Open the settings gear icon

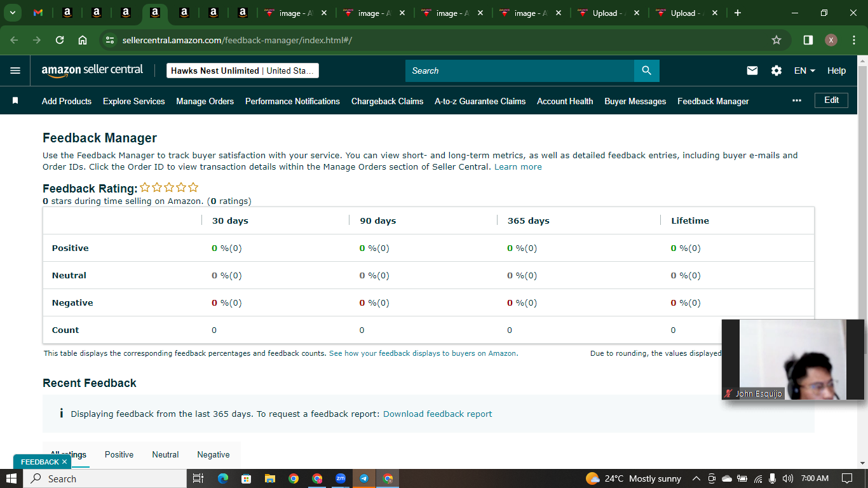pyautogui.click(x=776, y=71)
